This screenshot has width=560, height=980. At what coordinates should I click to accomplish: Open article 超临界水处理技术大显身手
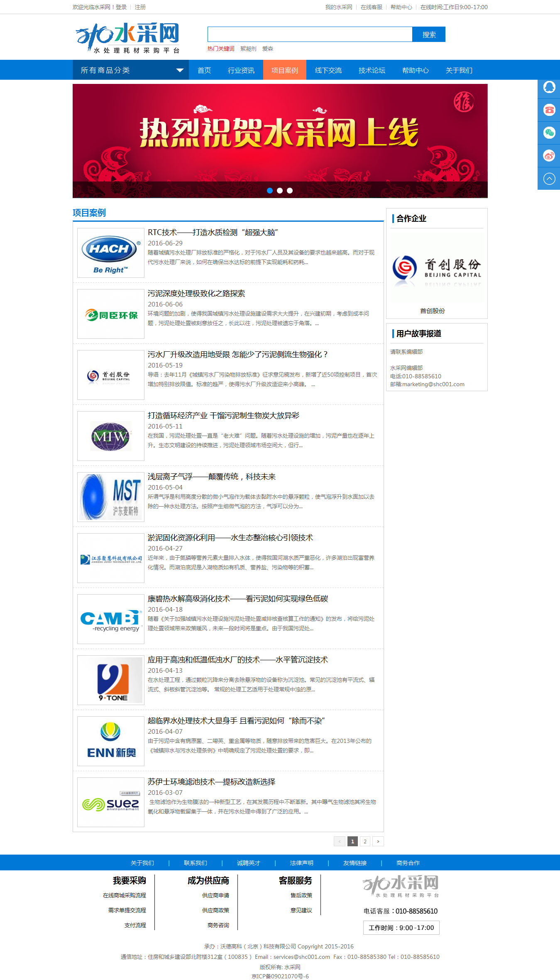click(237, 721)
